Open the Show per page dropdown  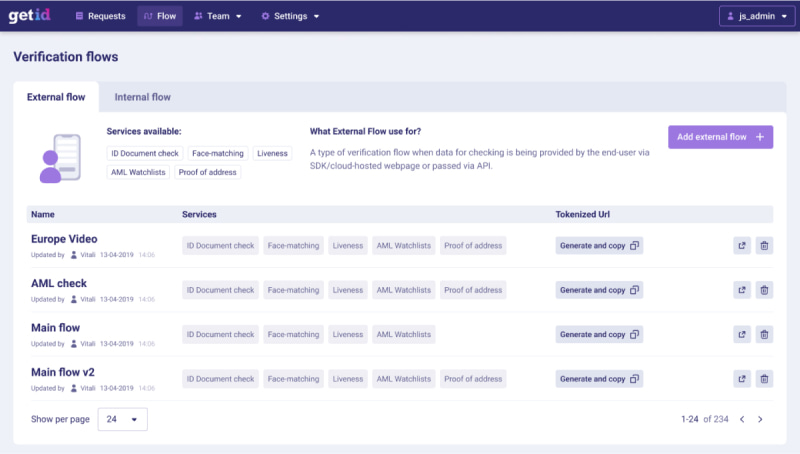[x=122, y=419]
